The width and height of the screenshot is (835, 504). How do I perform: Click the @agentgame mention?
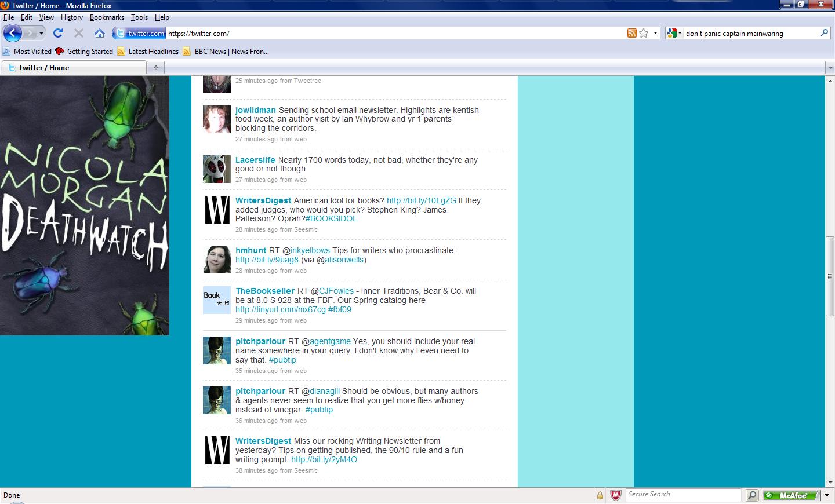pos(330,341)
